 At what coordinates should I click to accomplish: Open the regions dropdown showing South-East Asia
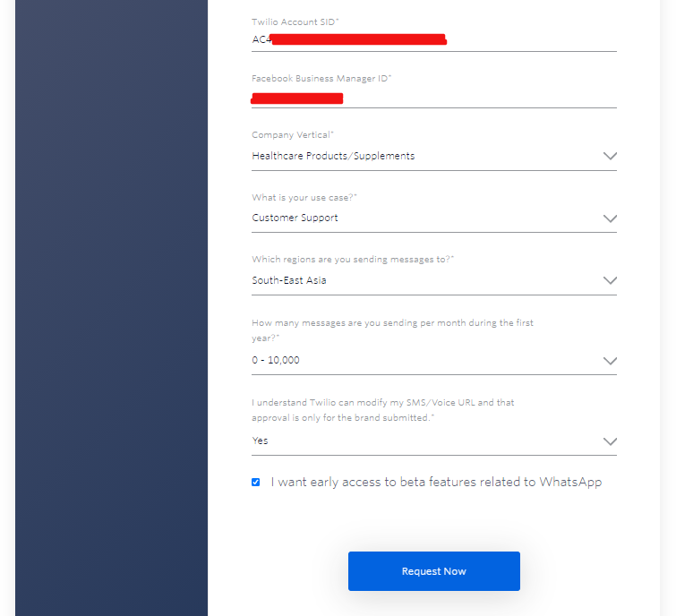click(421, 280)
